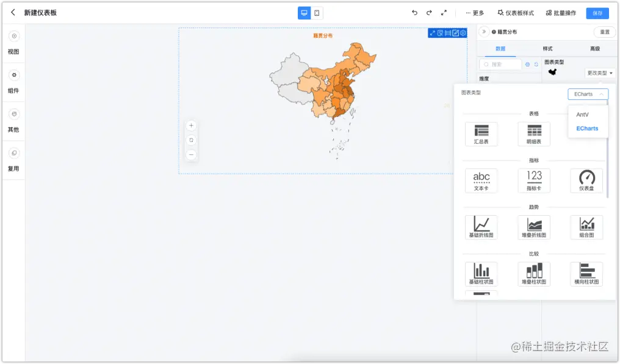Viewport: 620px width, 364px height.
Task: Open chart gear settings in toolbar
Action: [x=463, y=33]
